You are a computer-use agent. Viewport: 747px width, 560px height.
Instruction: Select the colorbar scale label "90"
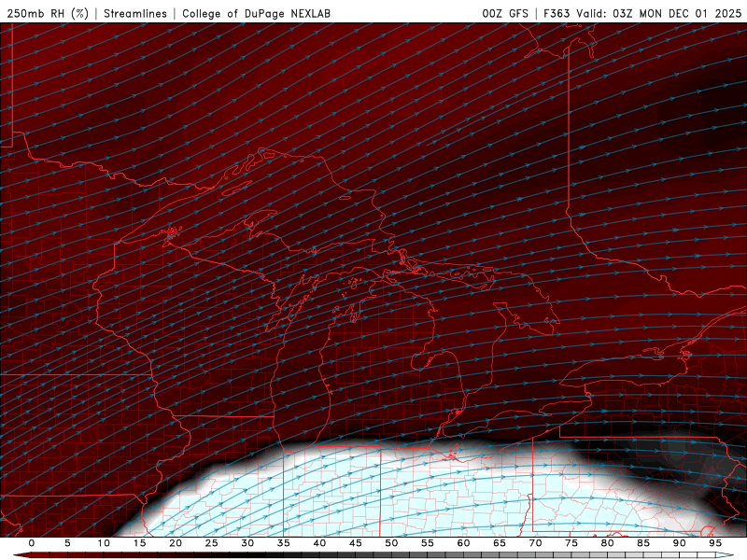679,543
